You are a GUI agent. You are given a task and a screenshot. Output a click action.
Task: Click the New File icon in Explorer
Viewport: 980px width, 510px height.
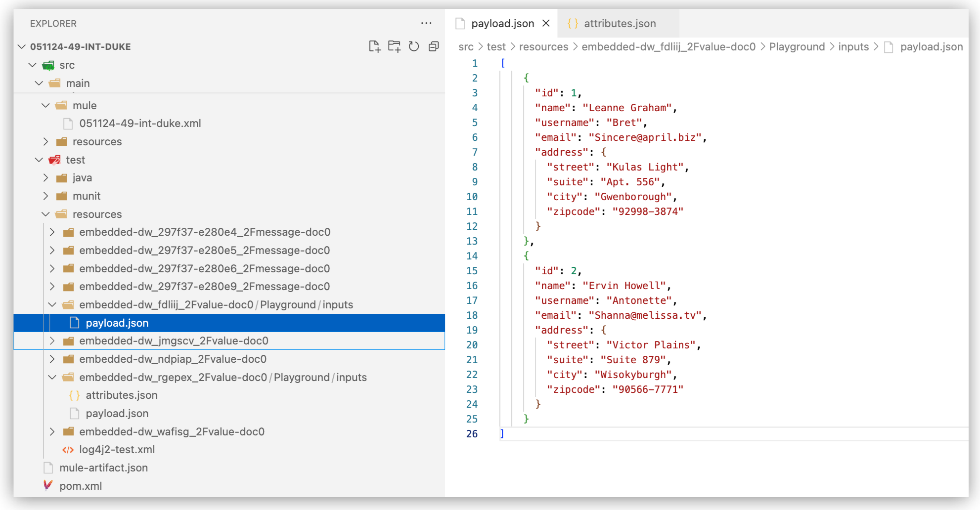point(375,46)
